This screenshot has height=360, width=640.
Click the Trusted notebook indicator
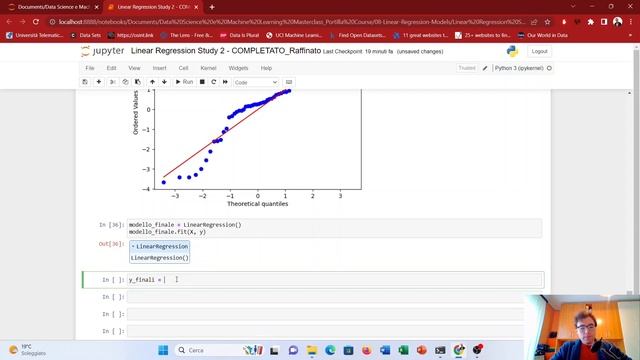point(467,68)
